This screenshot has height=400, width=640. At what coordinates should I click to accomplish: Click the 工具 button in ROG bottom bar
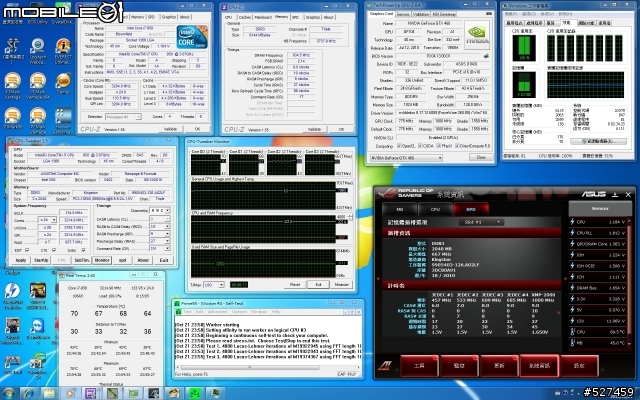pyautogui.click(x=419, y=365)
